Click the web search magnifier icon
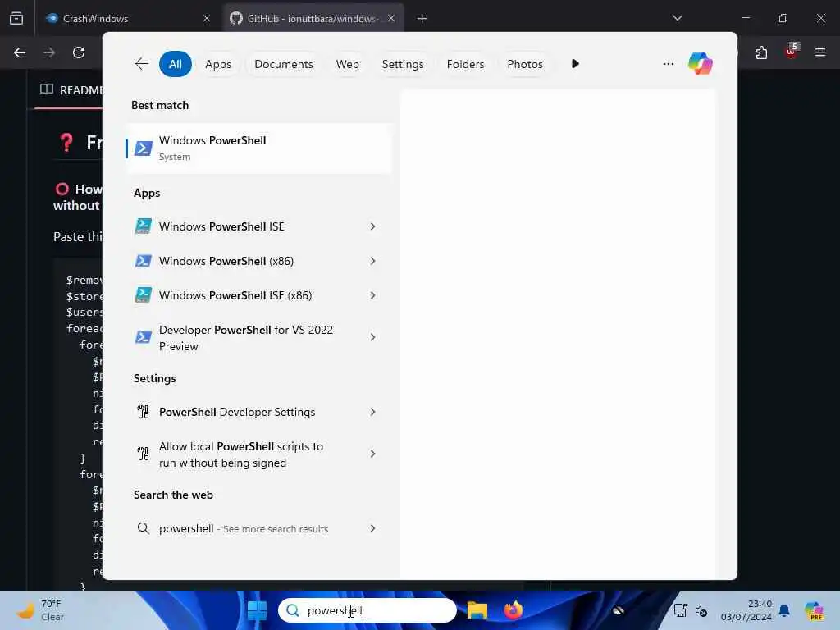This screenshot has width=840, height=630. (x=143, y=528)
